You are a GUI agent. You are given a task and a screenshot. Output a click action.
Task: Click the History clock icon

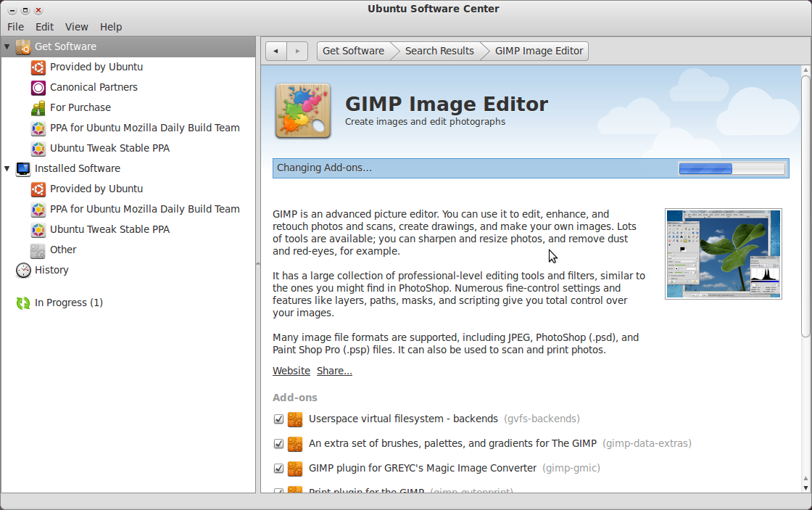tap(22, 271)
